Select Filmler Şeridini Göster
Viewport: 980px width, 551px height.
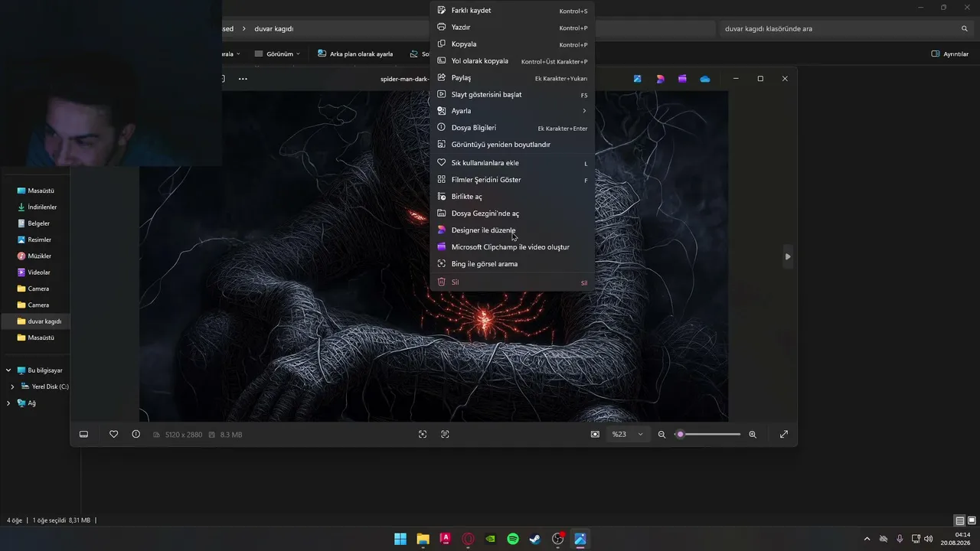tap(512, 180)
